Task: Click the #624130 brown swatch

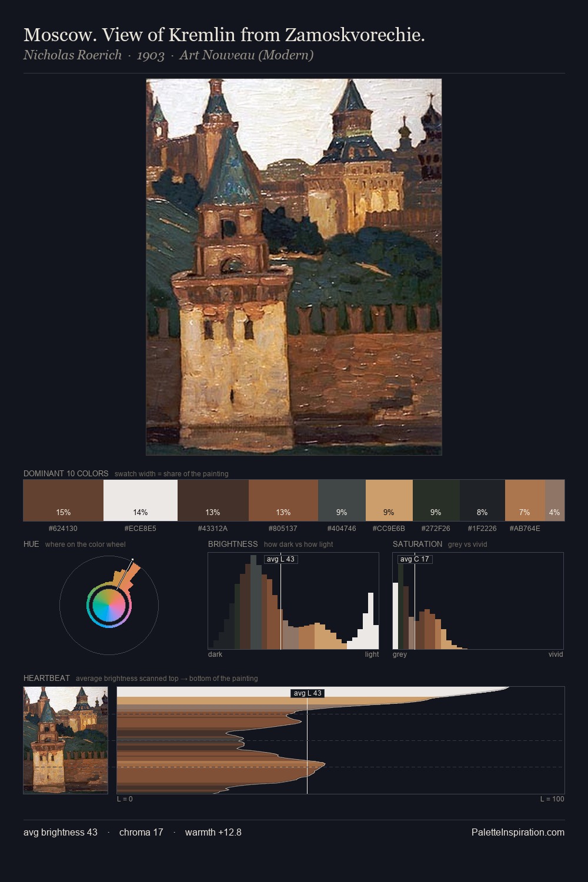Action: pyautogui.click(x=64, y=500)
